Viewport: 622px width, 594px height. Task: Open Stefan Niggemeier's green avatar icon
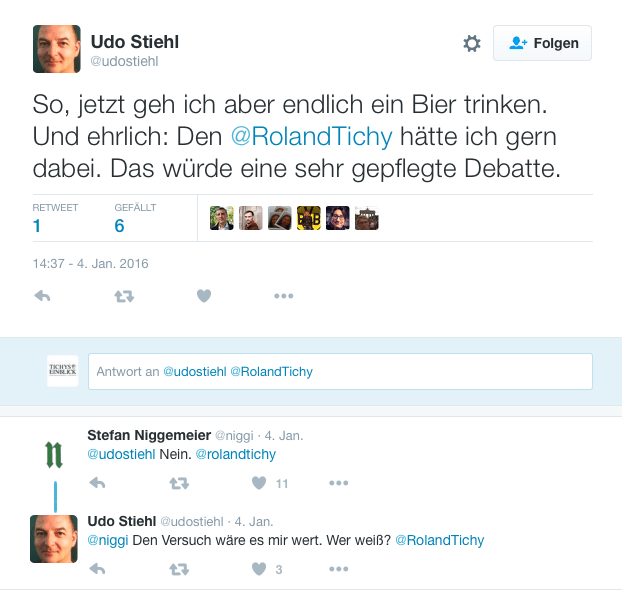click(55, 454)
